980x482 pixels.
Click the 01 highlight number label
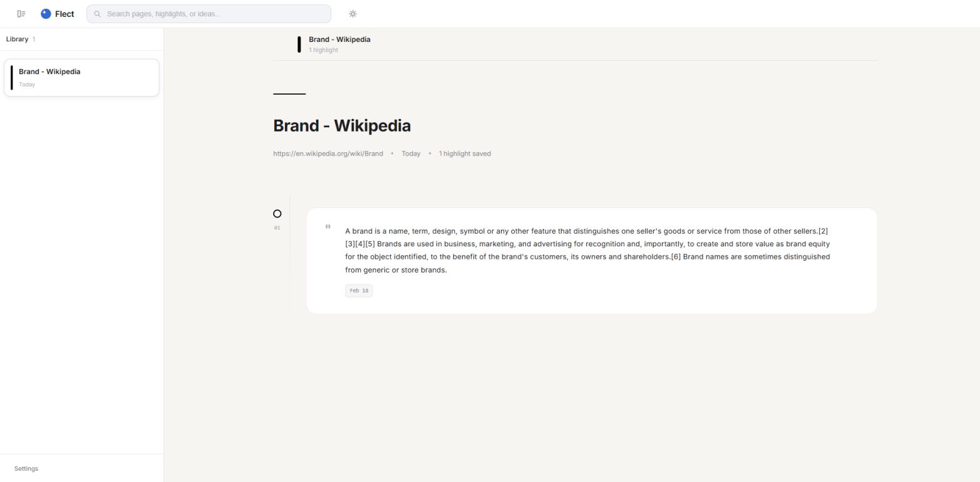click(x=277, y=228)
